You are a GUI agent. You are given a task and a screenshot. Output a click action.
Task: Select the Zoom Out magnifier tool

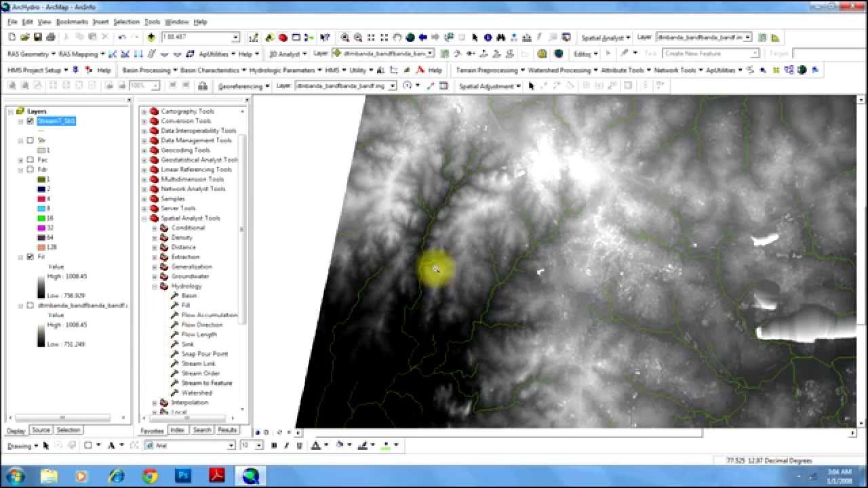(x=357, y=37)
